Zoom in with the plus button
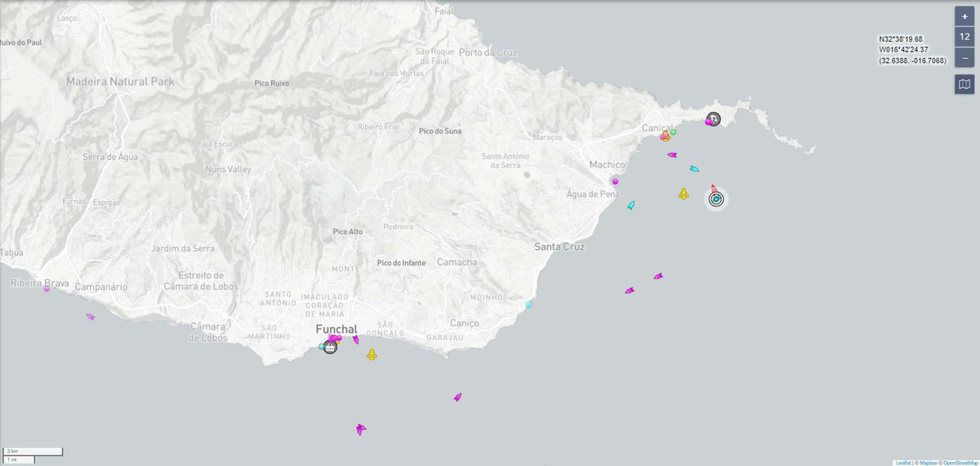 (x=964, y=16)
